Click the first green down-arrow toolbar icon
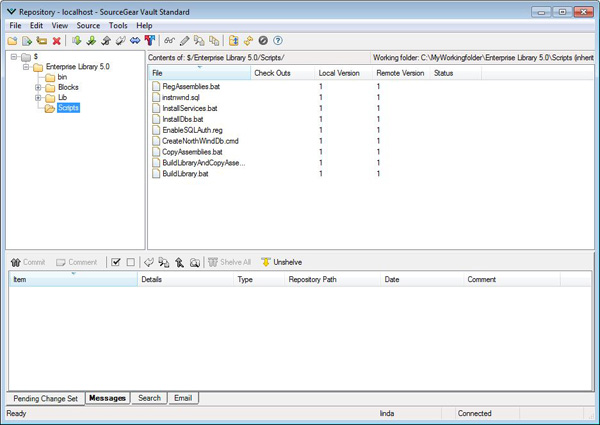This screenshot has height=425, width=600. tap(76, 41)
